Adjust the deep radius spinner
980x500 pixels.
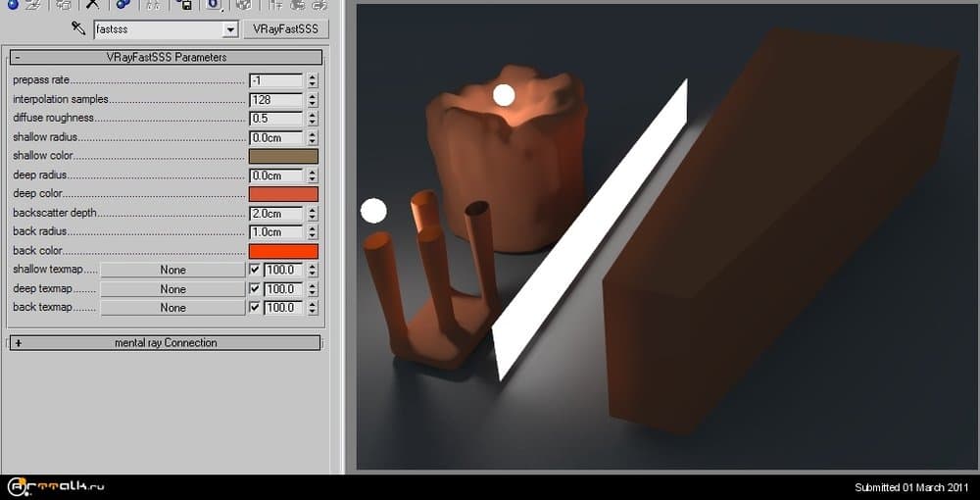pos(312,175)
